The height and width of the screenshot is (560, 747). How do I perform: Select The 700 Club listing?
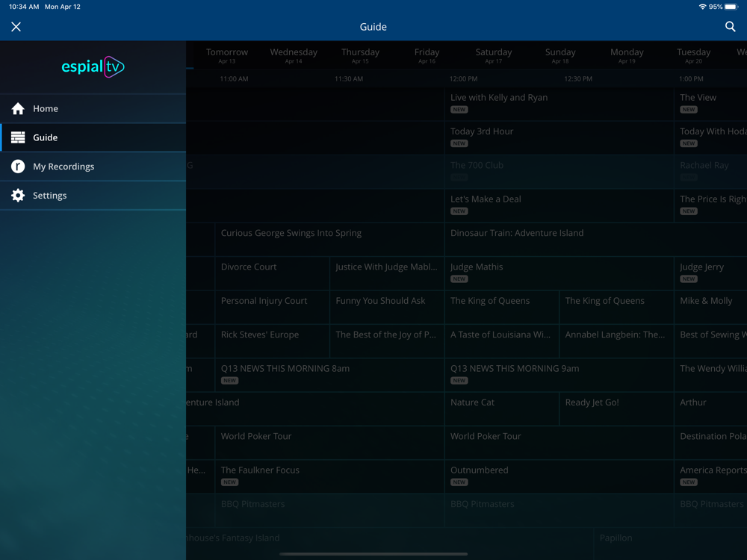click(x=560, y=172)
